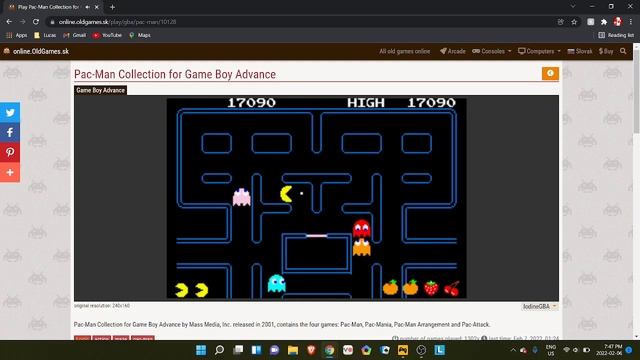
Task: Open File Explorer from taskbar
Action: (x=293, y=350)
